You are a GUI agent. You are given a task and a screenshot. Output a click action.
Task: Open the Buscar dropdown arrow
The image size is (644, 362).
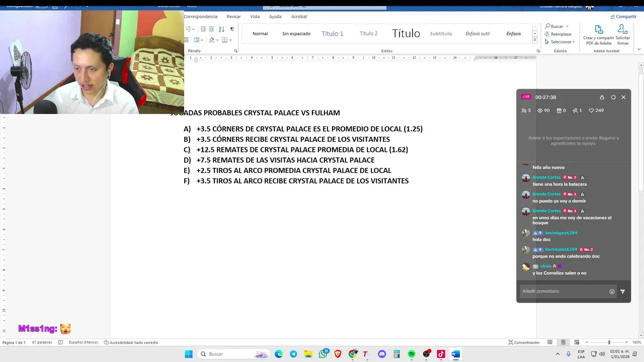click(x=567, y=26)
